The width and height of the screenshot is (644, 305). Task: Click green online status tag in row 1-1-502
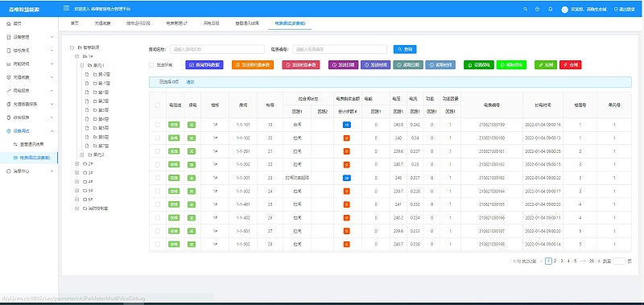coord(174,245)
